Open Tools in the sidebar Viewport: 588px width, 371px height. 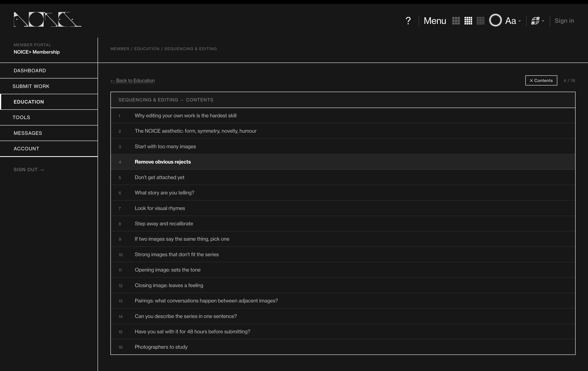click(49, 117)
